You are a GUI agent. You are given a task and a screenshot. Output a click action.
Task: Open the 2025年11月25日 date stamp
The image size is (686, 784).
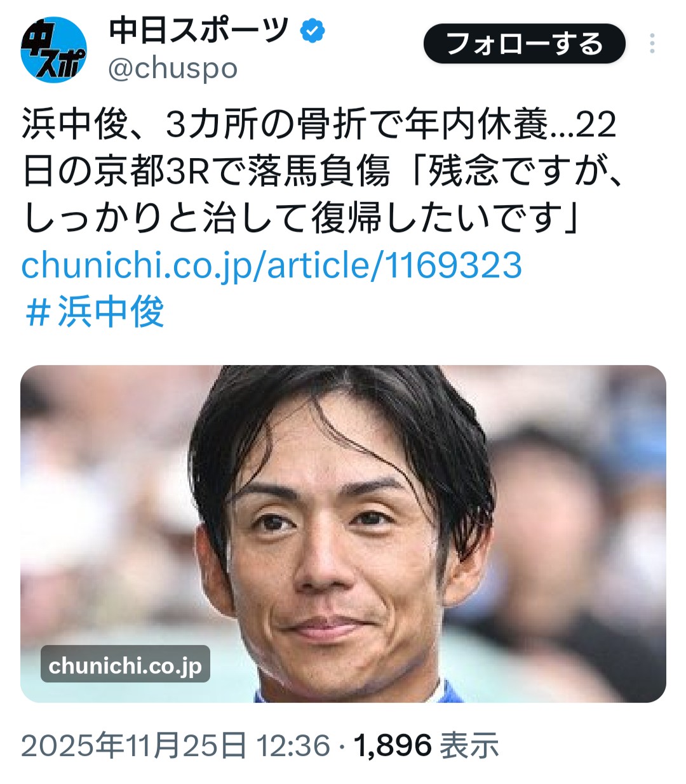point(134,745)
